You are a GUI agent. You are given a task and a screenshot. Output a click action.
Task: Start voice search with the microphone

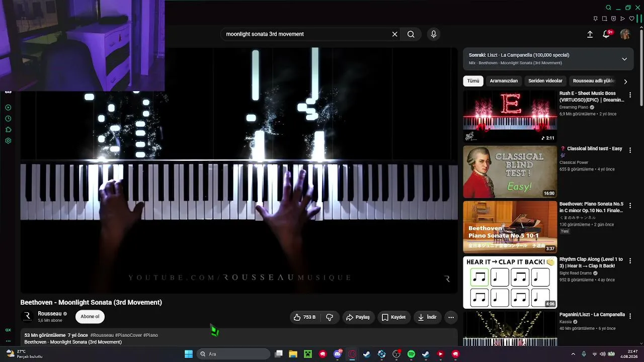point(434,34)
